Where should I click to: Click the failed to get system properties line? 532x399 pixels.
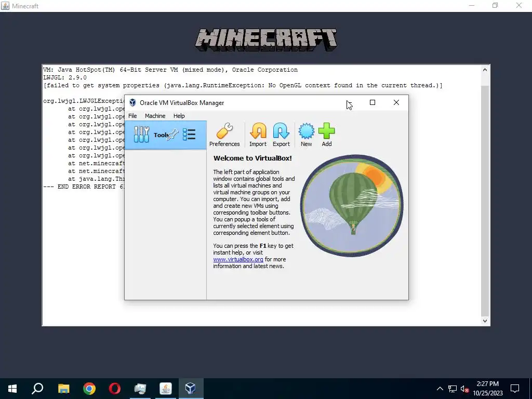243,85
